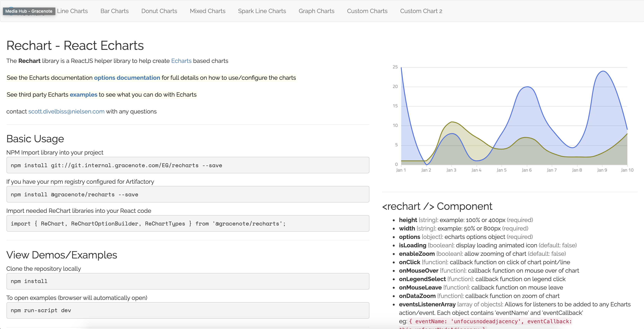Viewport: 644px width, 329px height.
Task: Open the options documentation link
Action: pyautogui.click(x=127, y=78)
